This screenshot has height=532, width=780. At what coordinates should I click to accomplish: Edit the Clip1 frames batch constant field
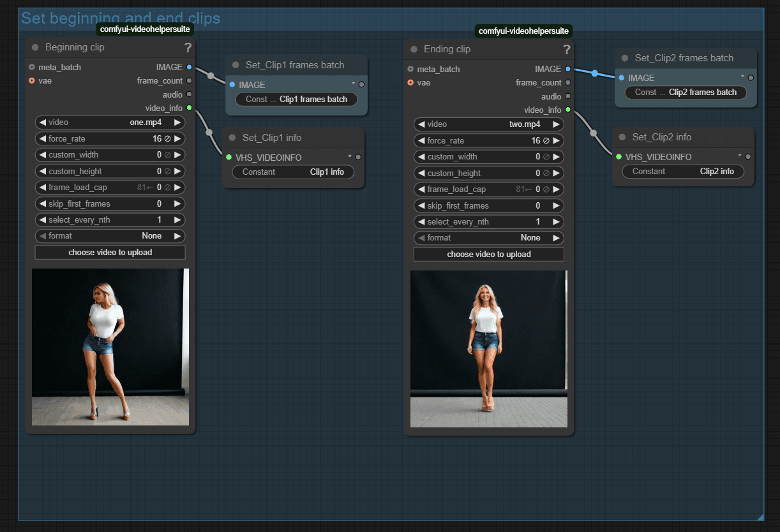pos(296,100)
